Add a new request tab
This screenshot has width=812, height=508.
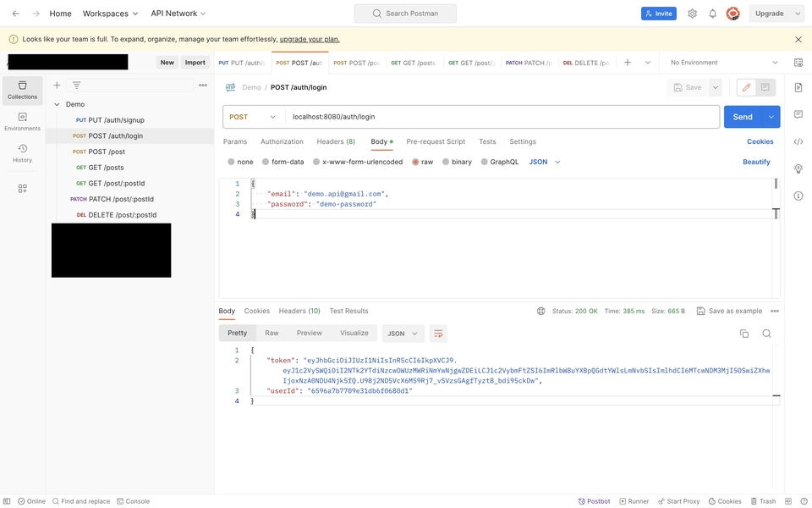pos(627,63)
